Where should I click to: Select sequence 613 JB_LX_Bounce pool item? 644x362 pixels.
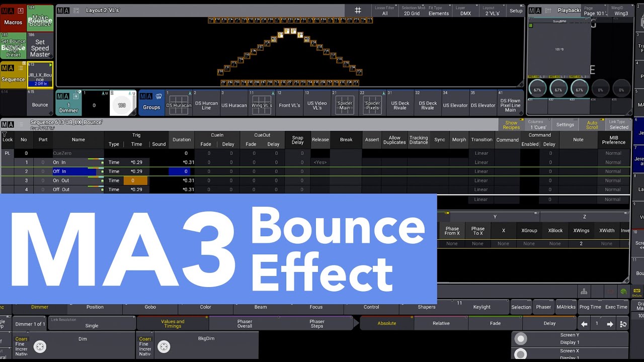coord(40,75)
